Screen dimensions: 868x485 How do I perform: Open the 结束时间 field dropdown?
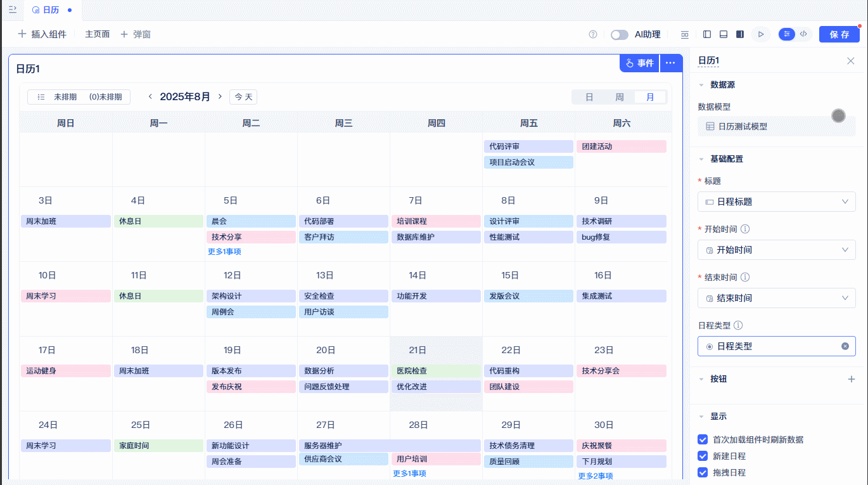point(777,298)
